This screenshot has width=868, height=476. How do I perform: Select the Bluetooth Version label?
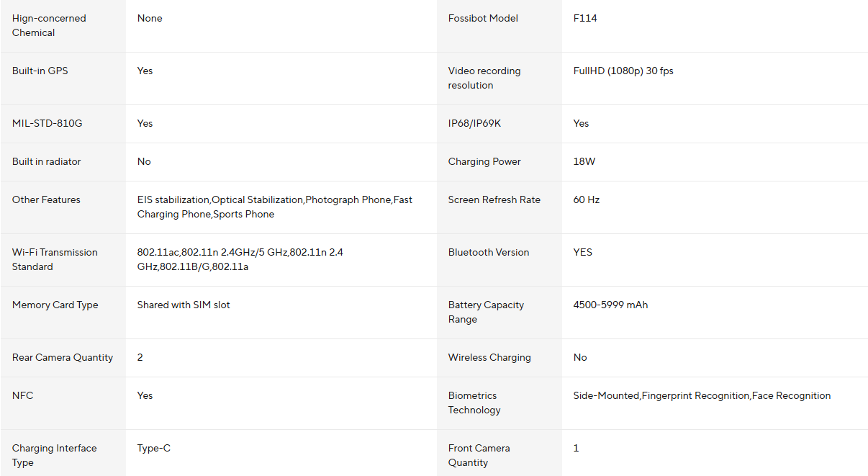(489, 253)
